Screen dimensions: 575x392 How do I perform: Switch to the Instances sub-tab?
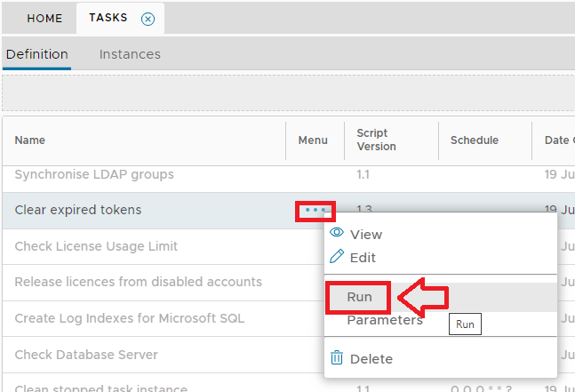130,54
